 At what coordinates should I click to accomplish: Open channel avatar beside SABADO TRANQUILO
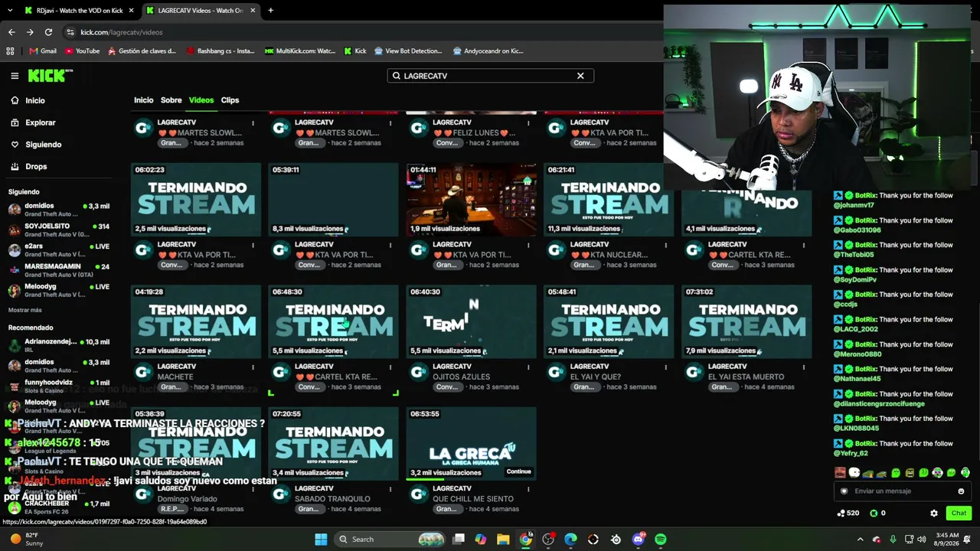click(281, 494)
